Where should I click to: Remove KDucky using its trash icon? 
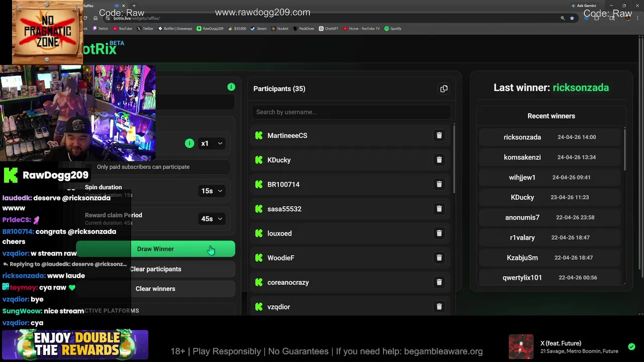point(439,160)
